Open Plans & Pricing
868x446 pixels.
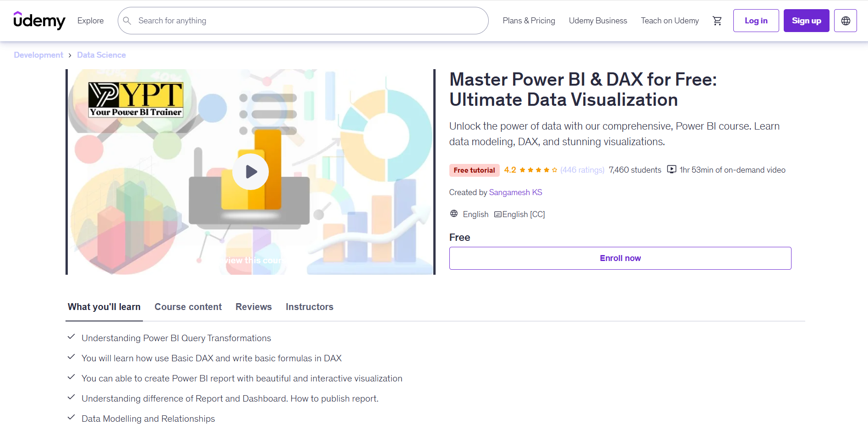tap(529, 21)
